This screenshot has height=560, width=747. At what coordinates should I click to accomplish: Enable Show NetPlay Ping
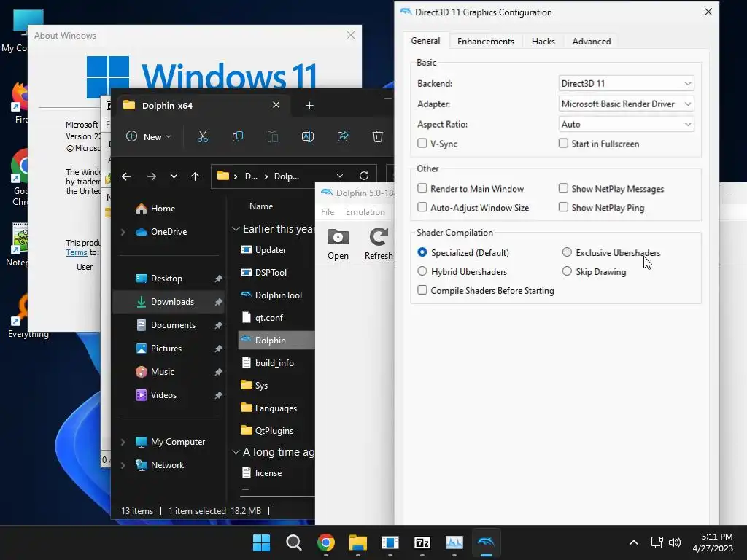click(564, 207)
